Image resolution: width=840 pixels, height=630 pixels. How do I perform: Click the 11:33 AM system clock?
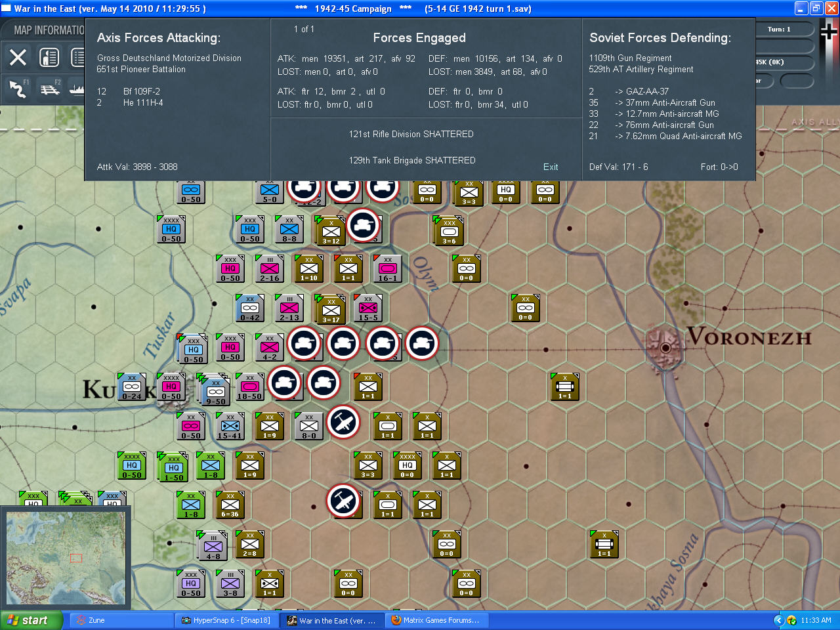(816, 620)
